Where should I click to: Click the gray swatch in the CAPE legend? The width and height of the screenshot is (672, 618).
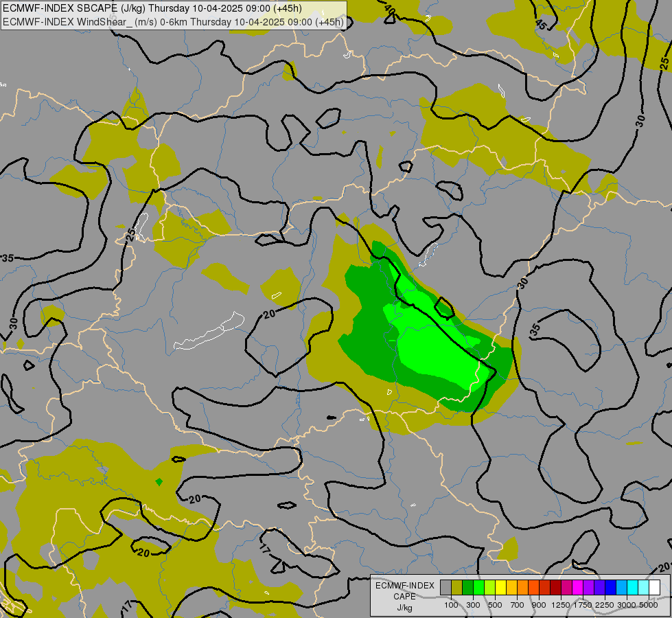[445, 588]
